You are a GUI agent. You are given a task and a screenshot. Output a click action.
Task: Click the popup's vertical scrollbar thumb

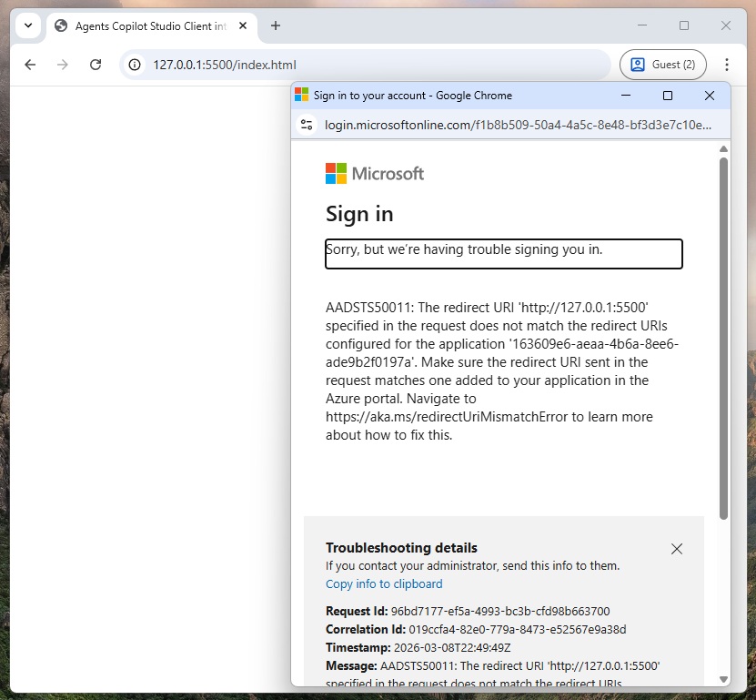pos(723,337)
